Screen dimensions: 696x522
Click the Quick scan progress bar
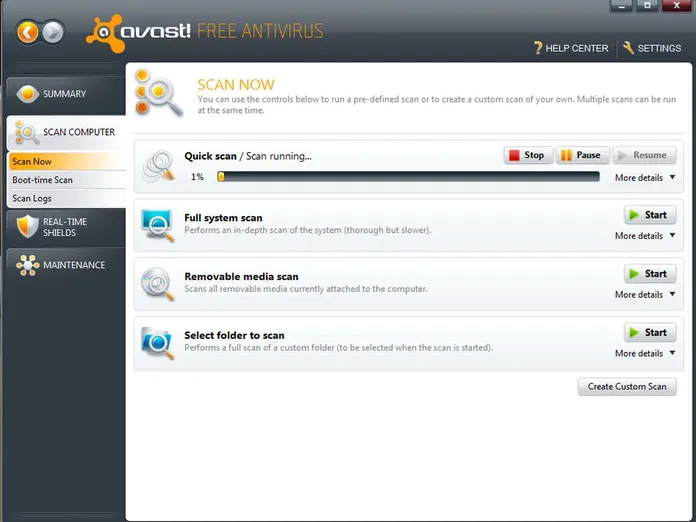coord(408,177)
